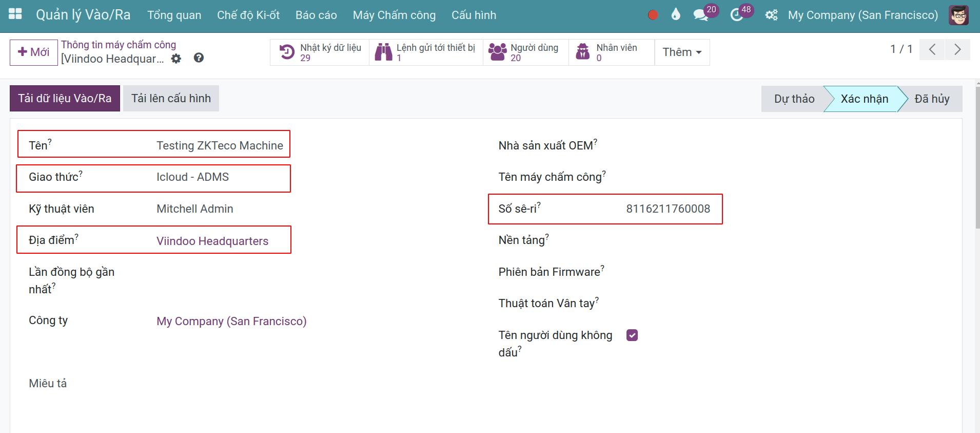Click the Quản lý Vào/Ra app title
The image size is (980, 433).
click(x=83, y=15)
